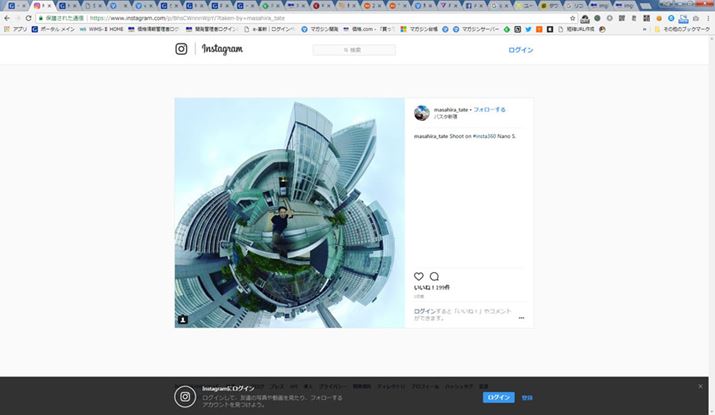Open the orange square bookmark icon
The image size is (715, 415).
click(539, 29)
